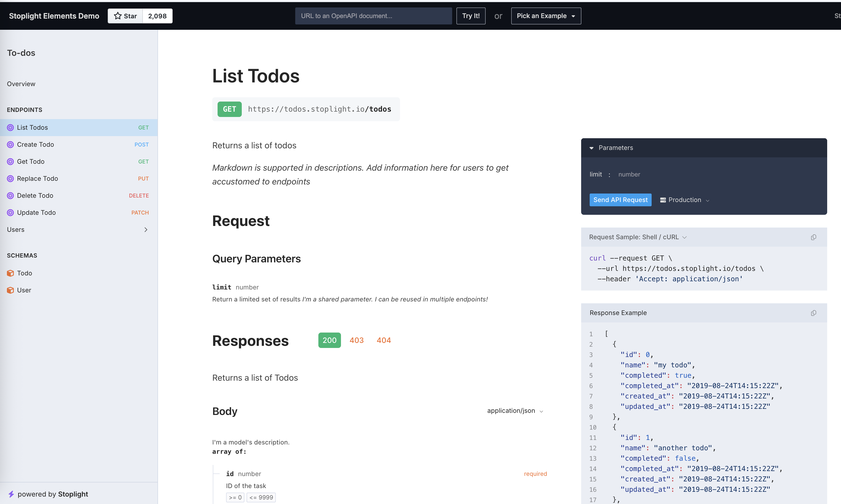Screen dimensions: 841x504
Task: Select the Replace Todo endpoint
Action: tap(79, 179)
